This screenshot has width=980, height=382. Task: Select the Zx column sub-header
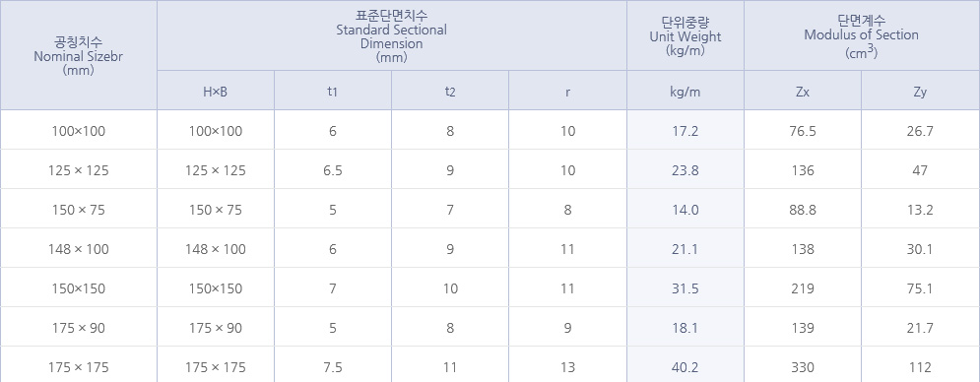pos(803,91)
